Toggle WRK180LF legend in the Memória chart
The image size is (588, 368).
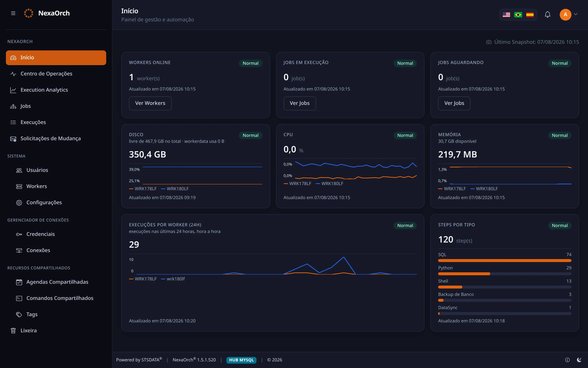484,189
